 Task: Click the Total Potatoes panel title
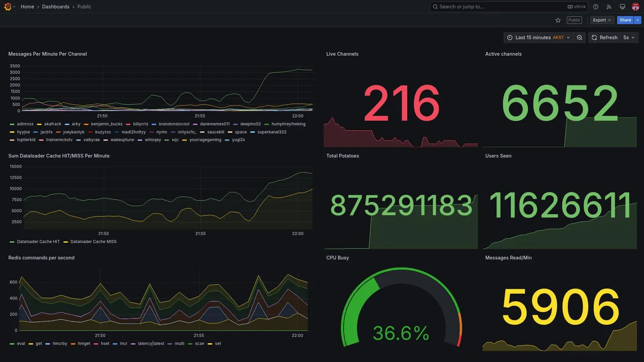343,156
